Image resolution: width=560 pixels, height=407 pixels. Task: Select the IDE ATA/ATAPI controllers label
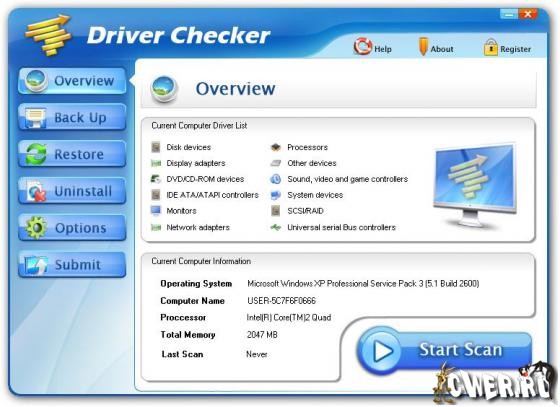pos(212,195)
